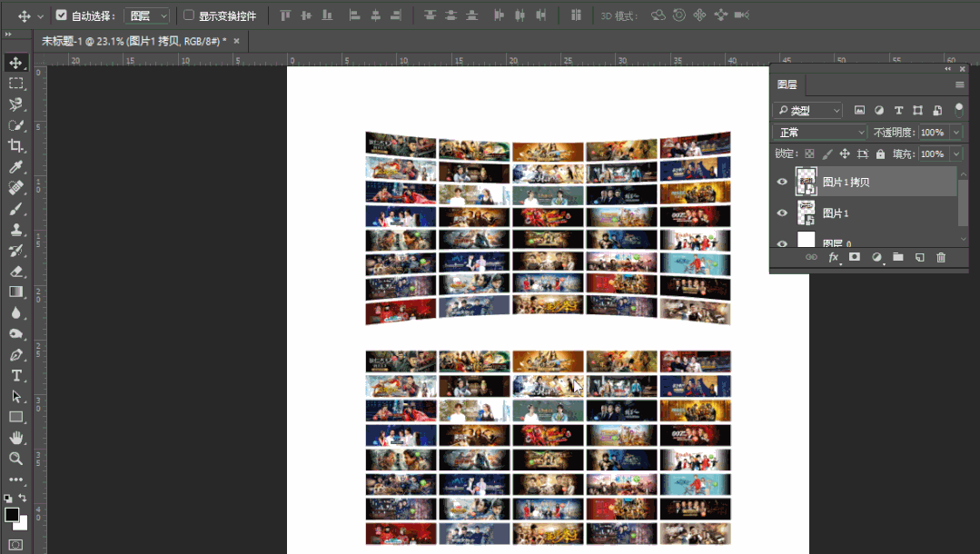The height and width of the screenshot is (554, 980).
Task: Click Auto-Align Layers icon
Action: (x=576, y=15)
